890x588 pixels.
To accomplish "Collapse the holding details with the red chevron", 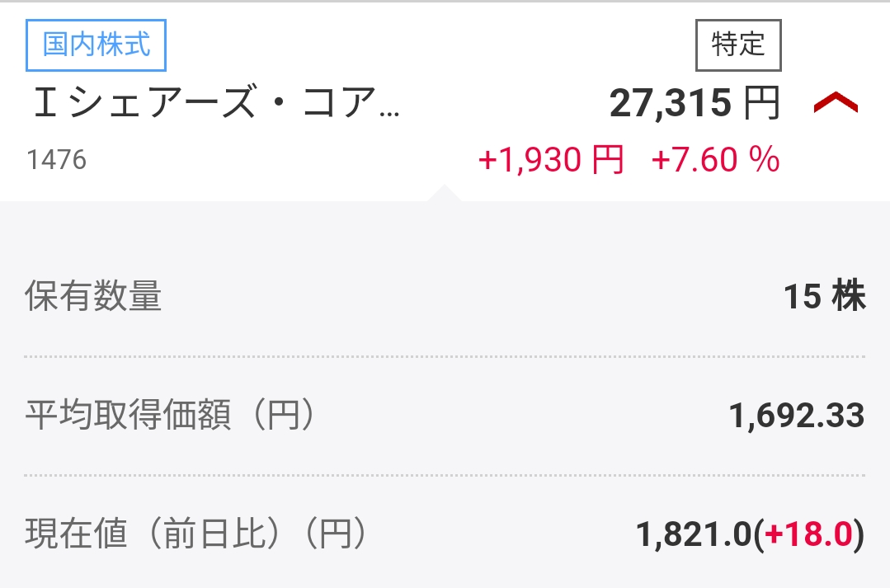I will coord(836,103).
